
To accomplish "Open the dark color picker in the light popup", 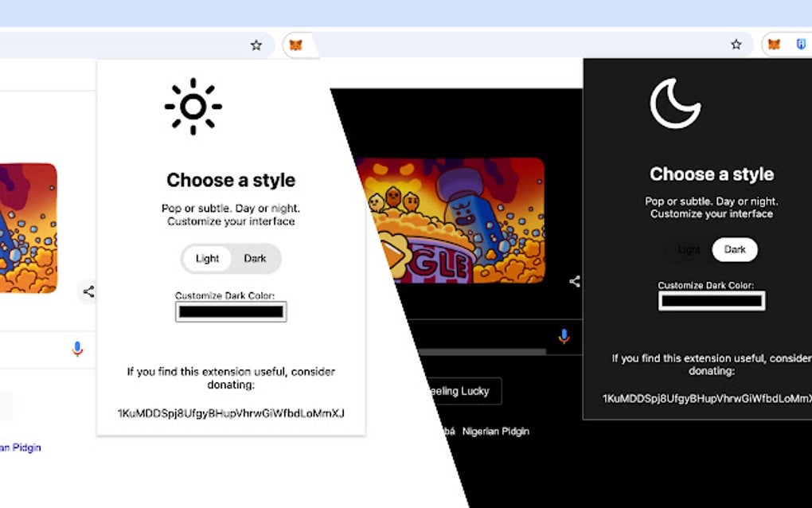I will [231, 312].
